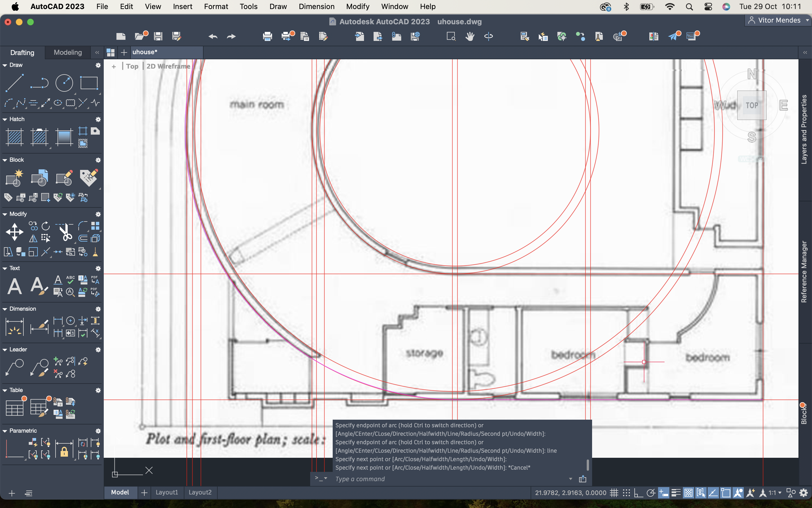Select the Multiline Text tool

click(x=14, y=286)
